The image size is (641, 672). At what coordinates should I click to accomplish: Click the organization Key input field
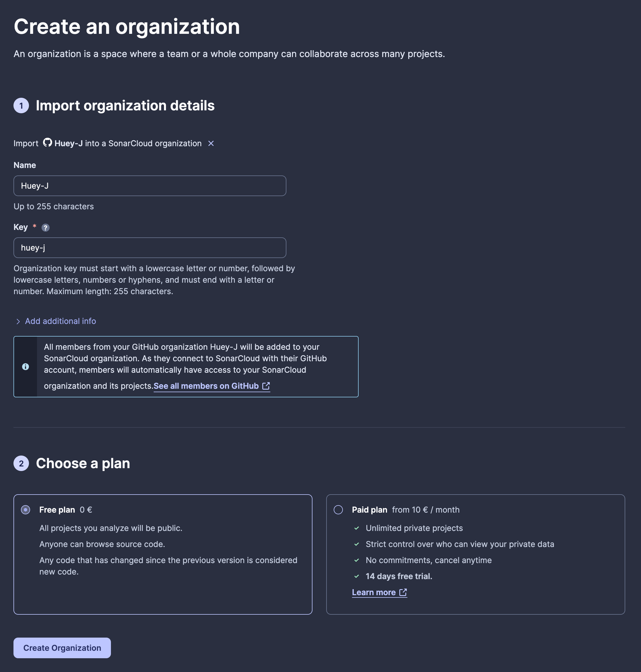click(x=150, y=248)
